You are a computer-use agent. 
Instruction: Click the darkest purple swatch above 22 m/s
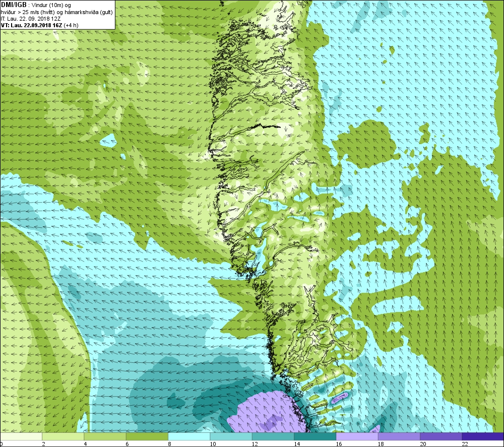click(483, 436)
